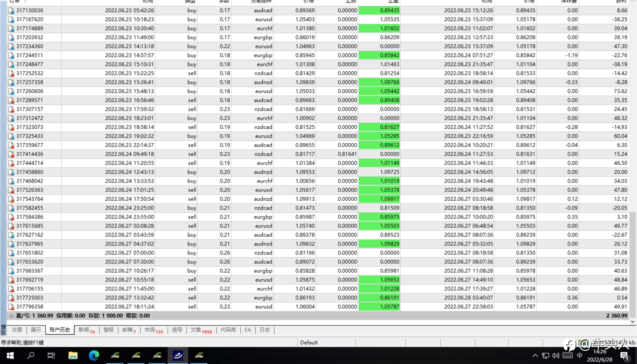
Task: Open the 警报 tab
Action: [108, 330]
